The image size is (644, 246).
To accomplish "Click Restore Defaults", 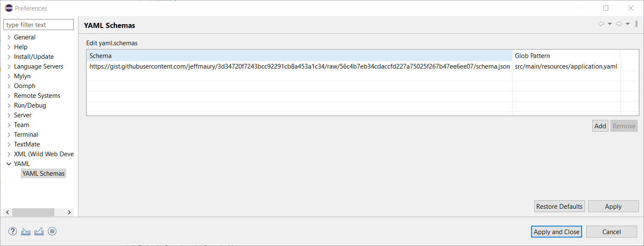I will 559,206.
